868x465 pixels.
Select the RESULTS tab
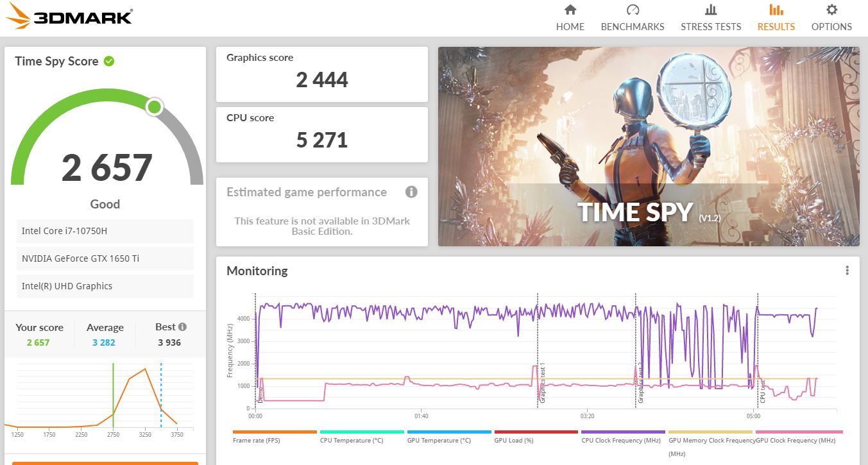pyautogui.click(x=776, y=18)
